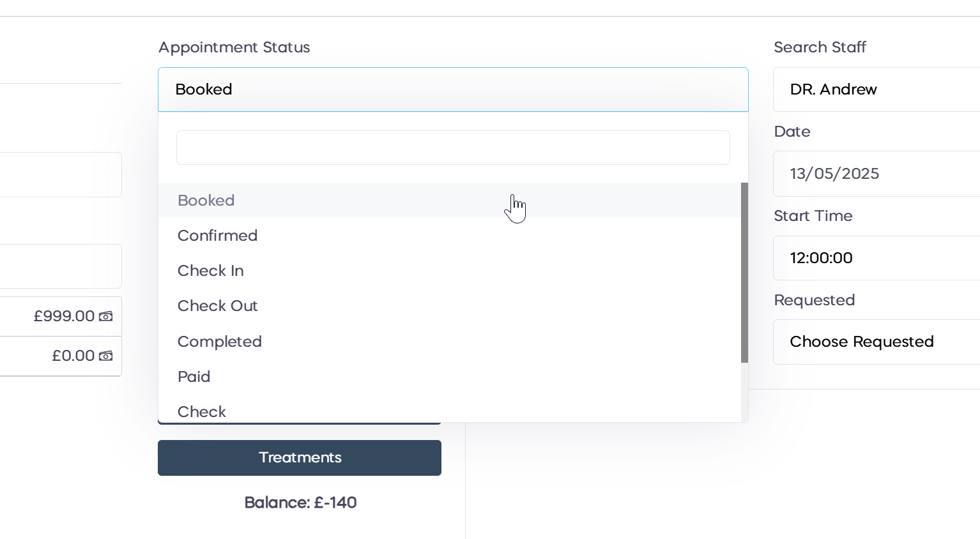Image resolution: width=980 pixels, height=539 pixels.
Task: Click the Treatments button
Action: click(x=300, y=458)
